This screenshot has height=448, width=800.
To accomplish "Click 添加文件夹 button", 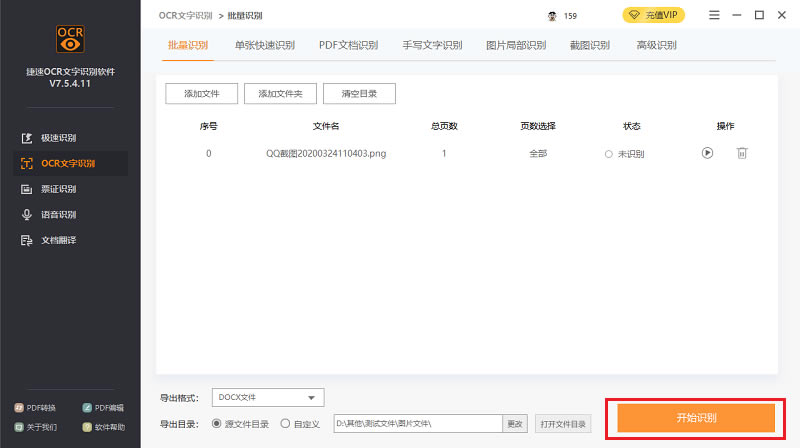I will click(280, 93).
